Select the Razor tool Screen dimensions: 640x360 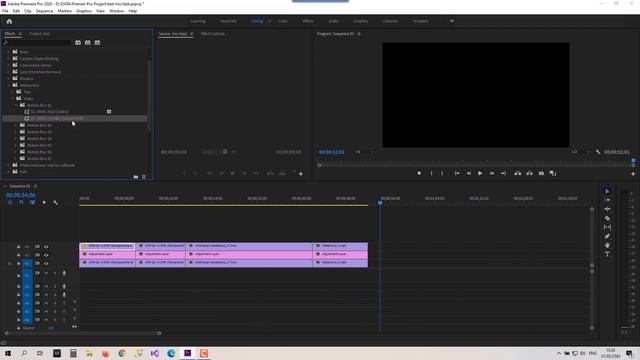pyautogui.click(x=607, y=218)
